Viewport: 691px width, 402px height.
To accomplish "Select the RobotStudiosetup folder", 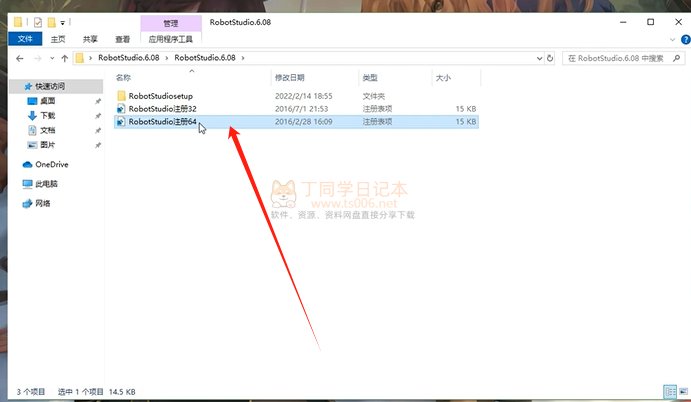I will coord(160,96).
